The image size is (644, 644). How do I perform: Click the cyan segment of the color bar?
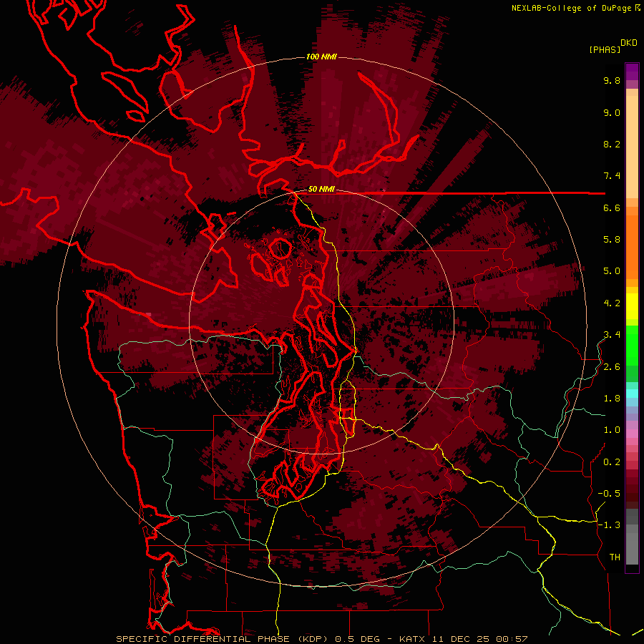coord(632,394)
